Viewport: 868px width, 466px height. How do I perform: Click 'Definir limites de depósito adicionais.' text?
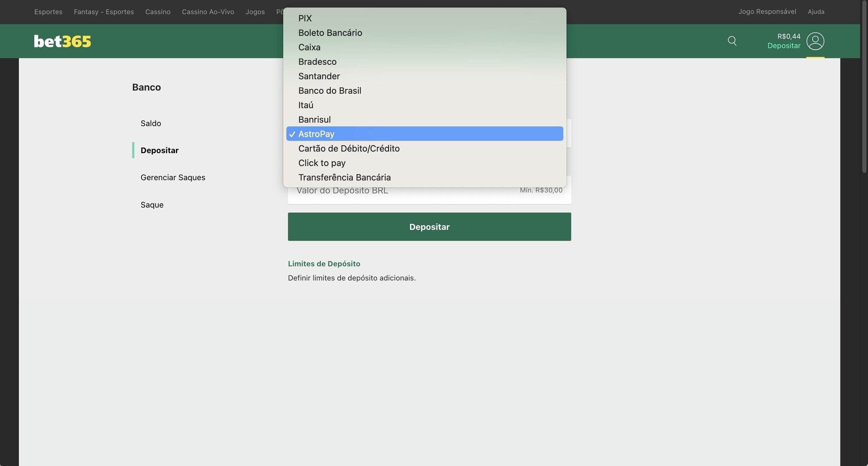tap(352, 278)
